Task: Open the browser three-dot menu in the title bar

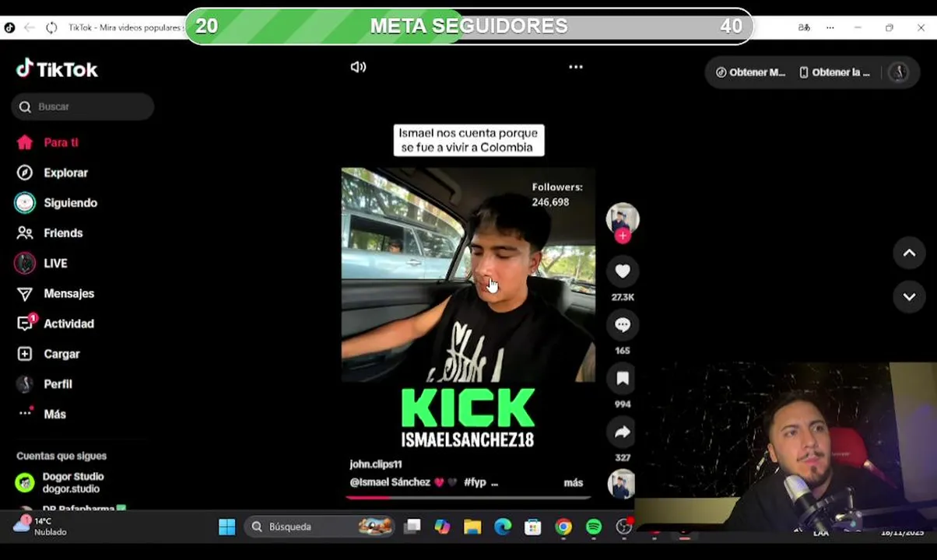Action: 830,27
